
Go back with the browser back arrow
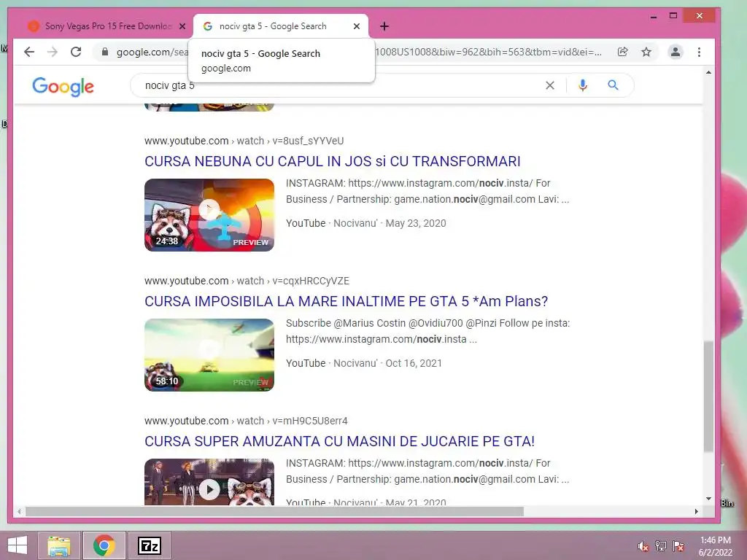(x=29, y=52)
